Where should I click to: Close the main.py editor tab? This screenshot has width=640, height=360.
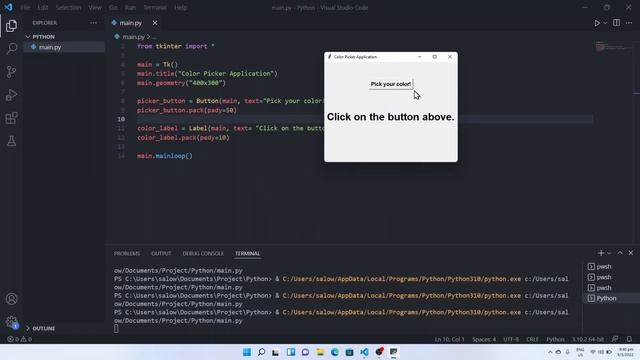155,23
